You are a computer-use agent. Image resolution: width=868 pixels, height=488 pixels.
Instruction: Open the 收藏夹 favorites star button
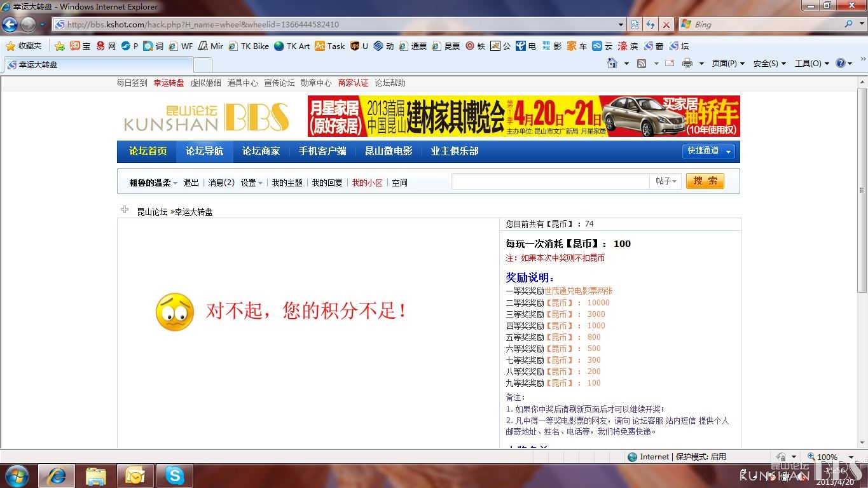tap(24, 46)
